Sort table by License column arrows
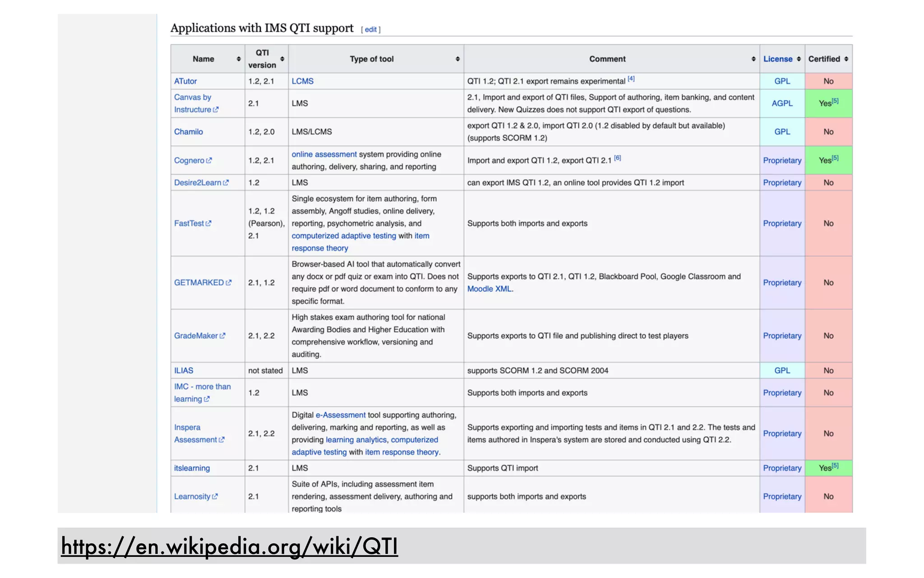The image size is (924, 578). [799, 59]
